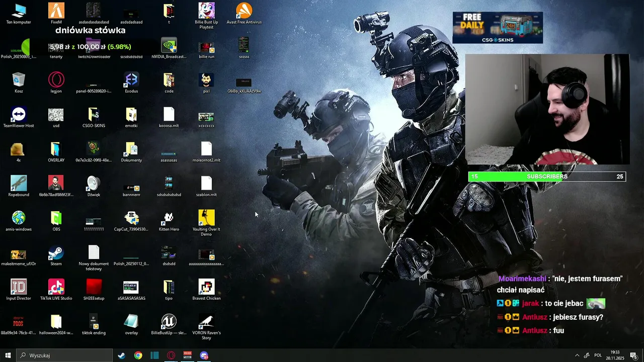Select the FiveM desktop shortcut

(56, 14)
